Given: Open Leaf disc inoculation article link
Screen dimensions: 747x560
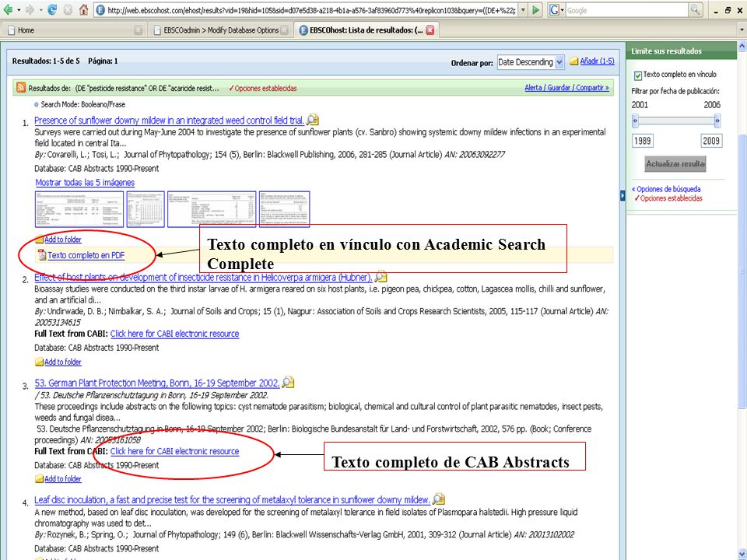Looking at the screenshot, I should (x=232, y=500).
